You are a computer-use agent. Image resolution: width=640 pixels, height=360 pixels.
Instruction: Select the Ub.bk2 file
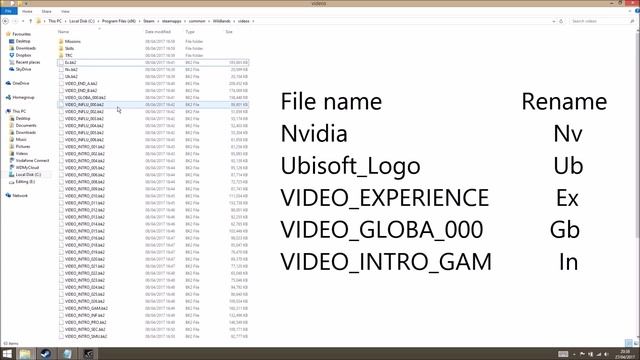pos(153,76)
